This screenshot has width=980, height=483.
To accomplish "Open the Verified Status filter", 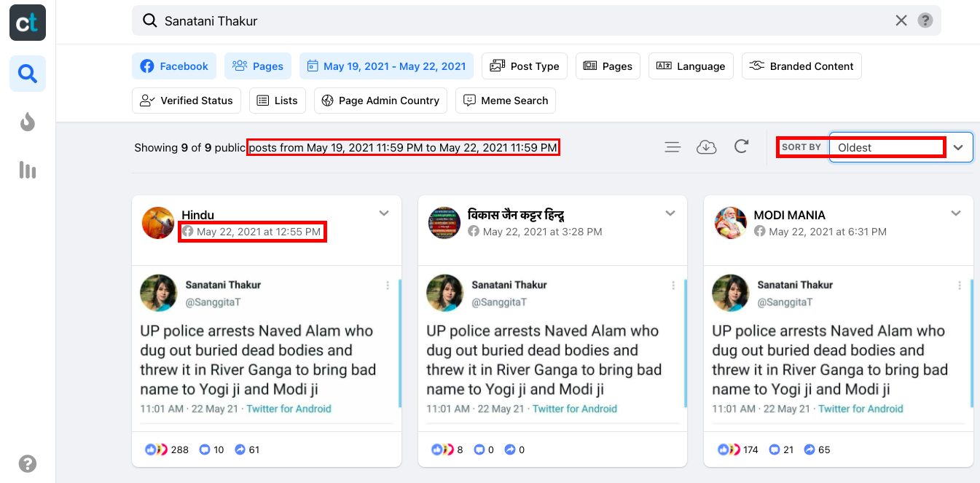I will 186,101.
